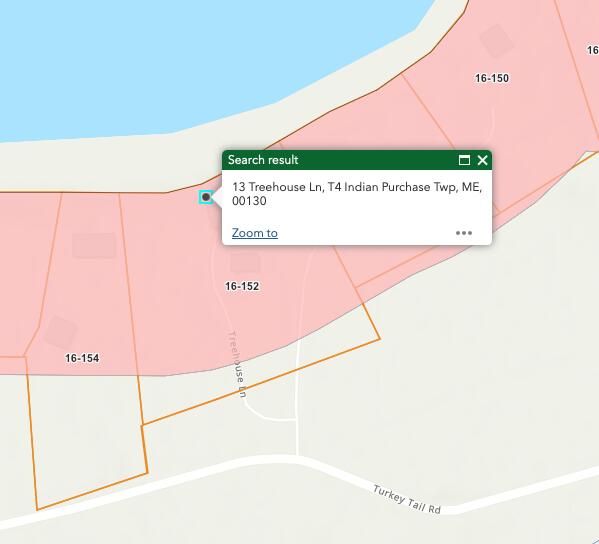Click the Turkey Tail Rd road label
The width and height of the screenshot is (599, 544).
[407, 500]
